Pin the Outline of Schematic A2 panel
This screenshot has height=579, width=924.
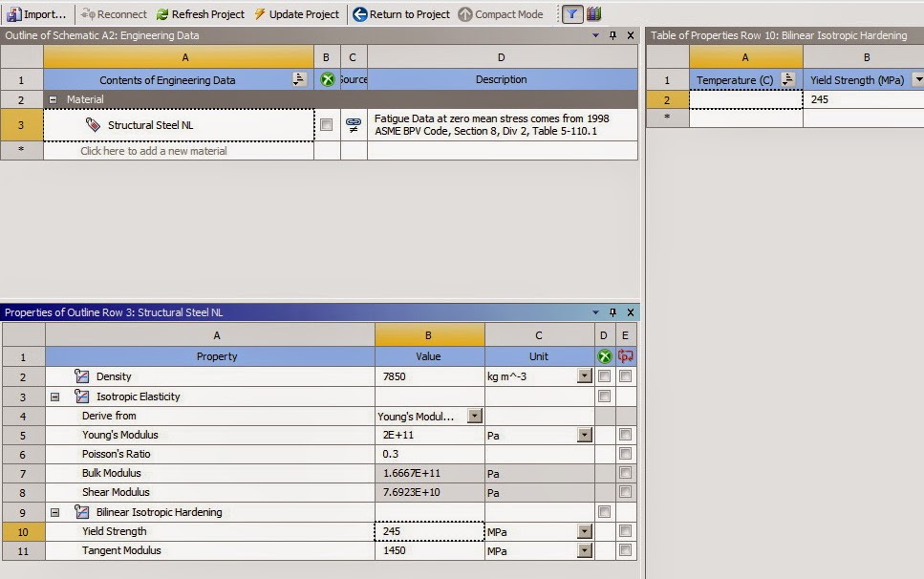[x=612, y=35]
